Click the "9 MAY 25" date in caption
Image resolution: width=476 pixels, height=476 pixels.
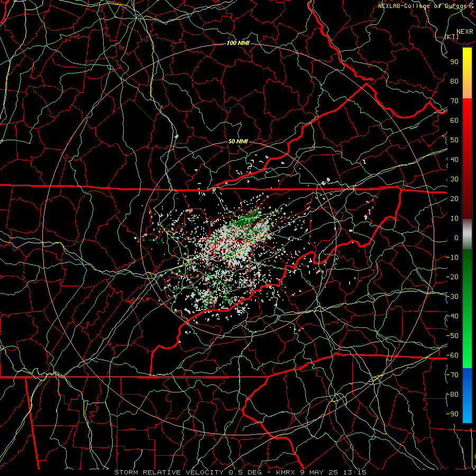[318, 472]
